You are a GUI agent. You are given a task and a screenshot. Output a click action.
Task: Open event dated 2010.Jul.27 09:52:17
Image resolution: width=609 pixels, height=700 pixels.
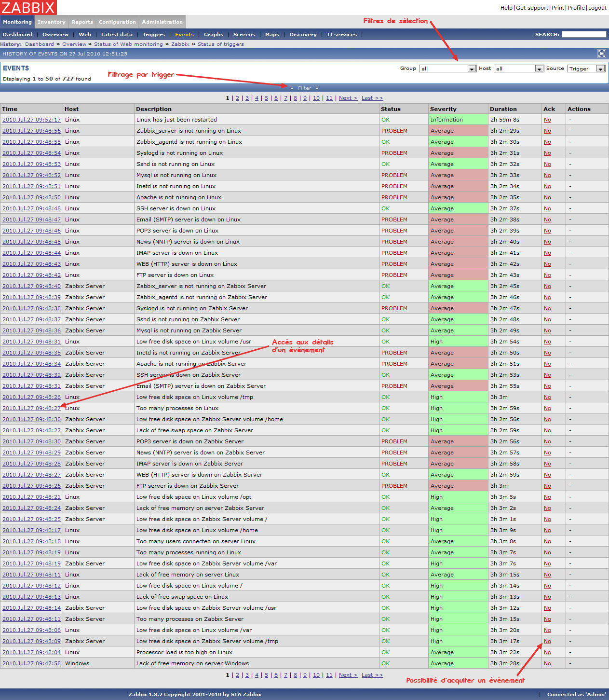(x=31, y=120)
